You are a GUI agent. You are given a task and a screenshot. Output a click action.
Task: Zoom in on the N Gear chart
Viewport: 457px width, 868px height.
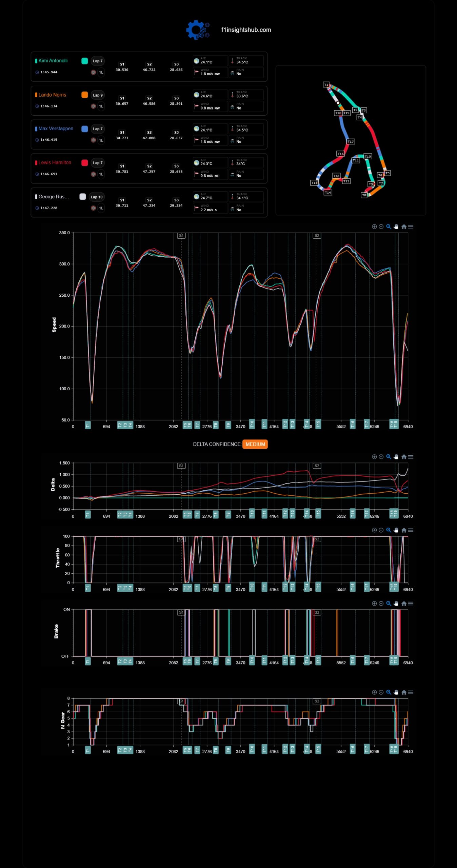coord(374,692)
